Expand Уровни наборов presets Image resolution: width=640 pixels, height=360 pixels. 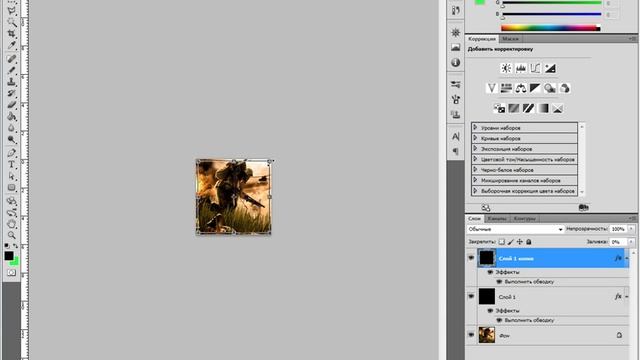pyautogui.click(x=475, y=127)
